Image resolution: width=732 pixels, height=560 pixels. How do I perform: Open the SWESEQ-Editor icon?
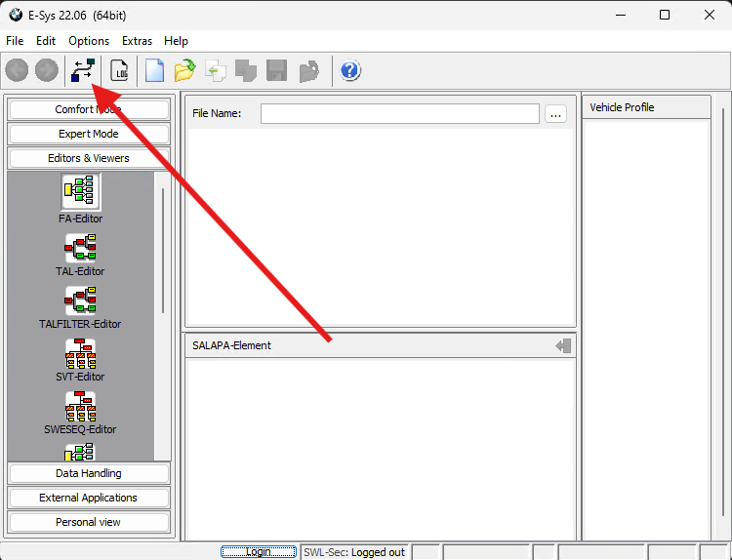[80, 406]
